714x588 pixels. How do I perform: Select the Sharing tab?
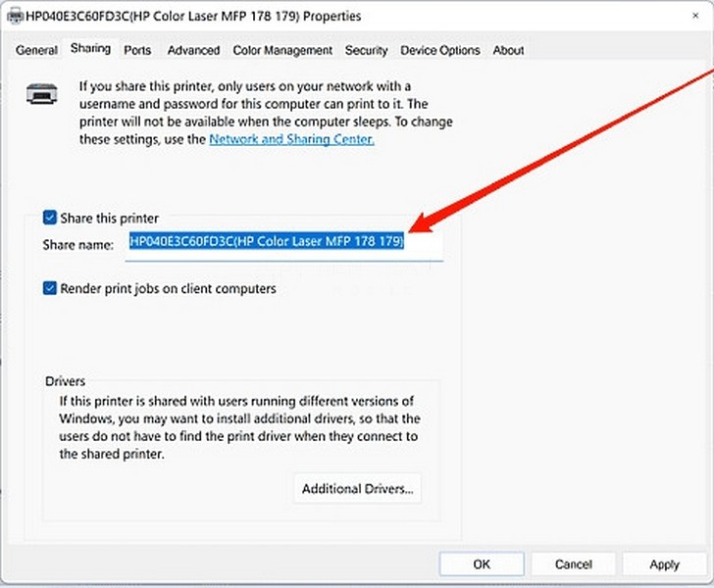tap(90, 49)
